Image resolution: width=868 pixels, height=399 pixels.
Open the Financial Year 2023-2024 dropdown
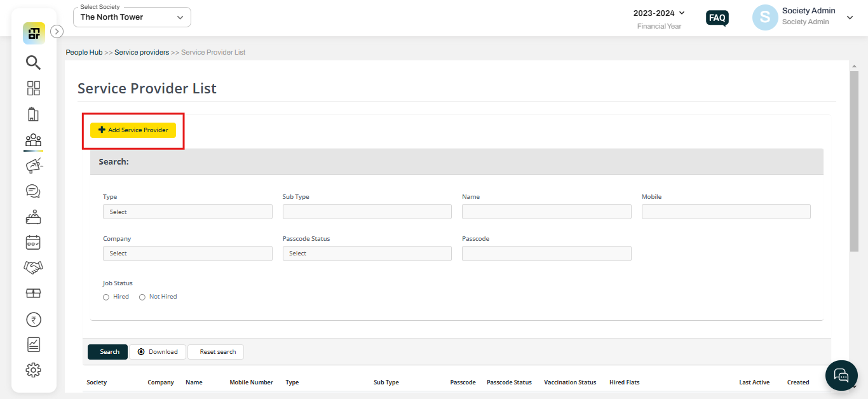[x=659, y=13]
